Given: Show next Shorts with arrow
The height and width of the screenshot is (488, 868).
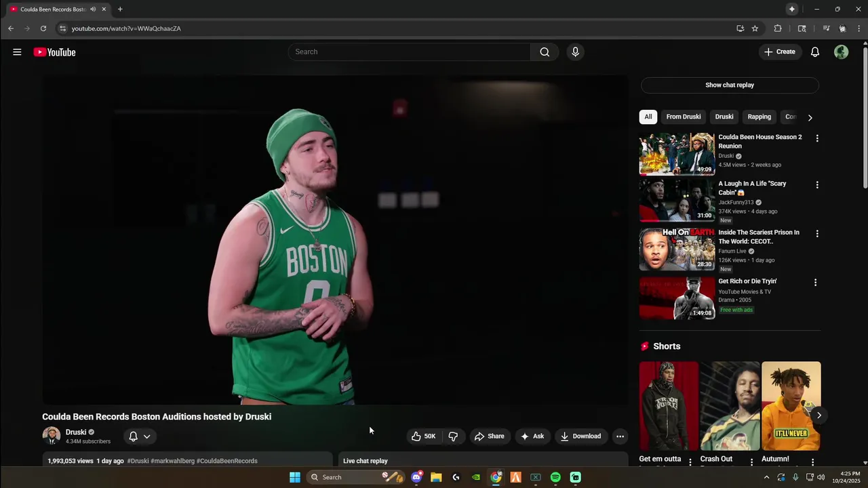Looking at the screenshot, I should [819, 415].
